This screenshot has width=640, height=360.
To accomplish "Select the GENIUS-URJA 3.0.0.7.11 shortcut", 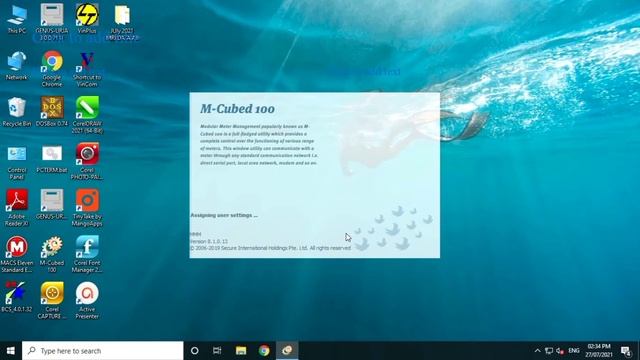I will (52, 22).
